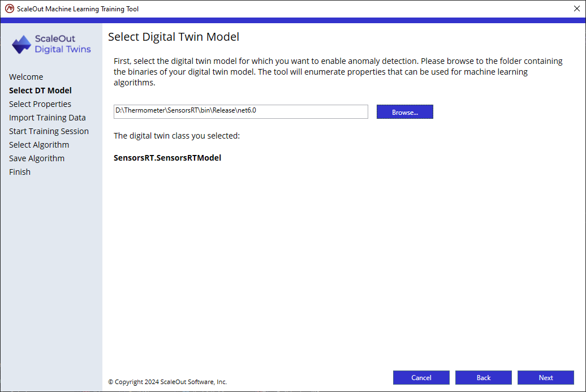Click the copyright 2024 ScaleOut Software text

167,382
